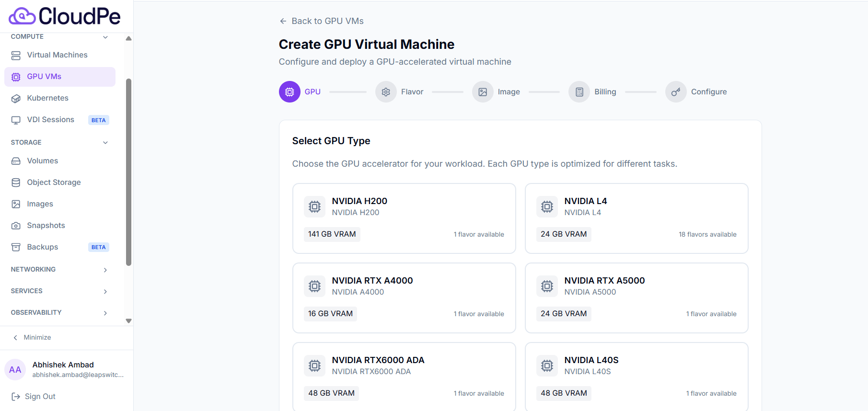Click the chip icon on NVIDIA RTX A5000 card
868x411 pixels.
tap(547, 286)
